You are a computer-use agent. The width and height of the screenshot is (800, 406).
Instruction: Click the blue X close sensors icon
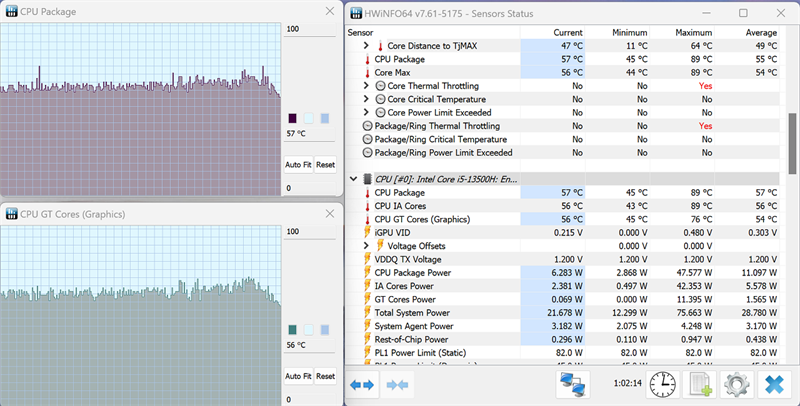pos(774,384)
